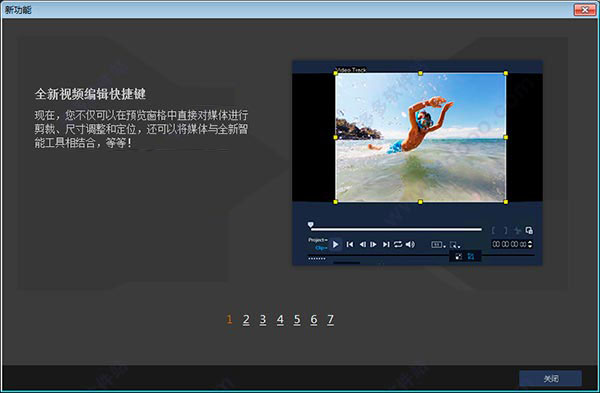Select Project playback mode label
The width and height of the screenshot is (600, 393).
pos(318,240)
